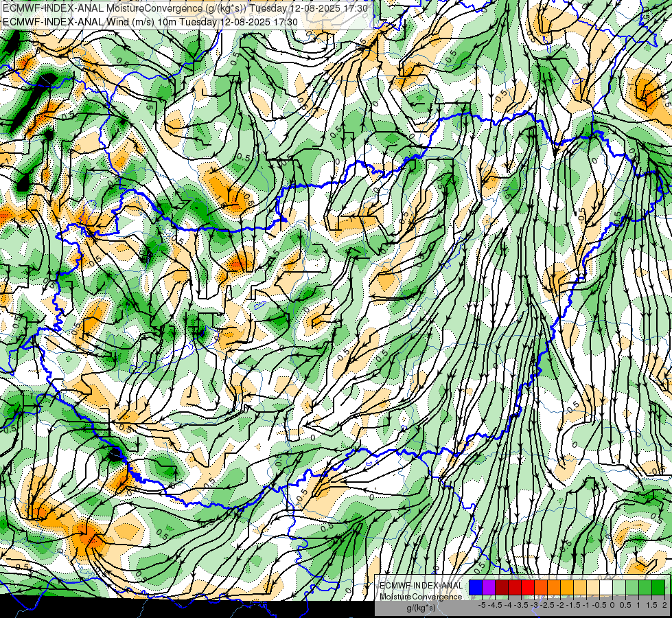Click the legend tick label '-4.5'
This screenshot has height=618, width=672.
495,605
